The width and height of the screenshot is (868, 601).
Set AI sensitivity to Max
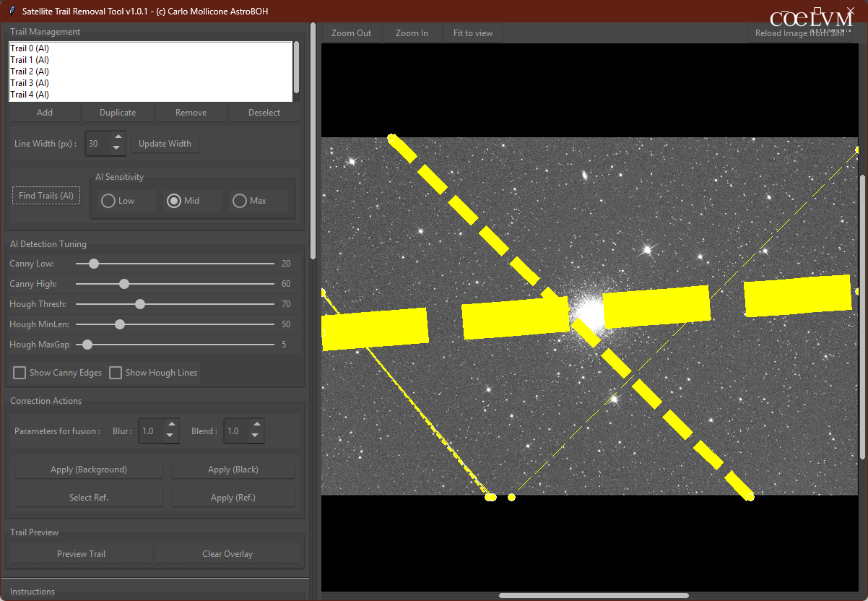(x=240, y=201)
